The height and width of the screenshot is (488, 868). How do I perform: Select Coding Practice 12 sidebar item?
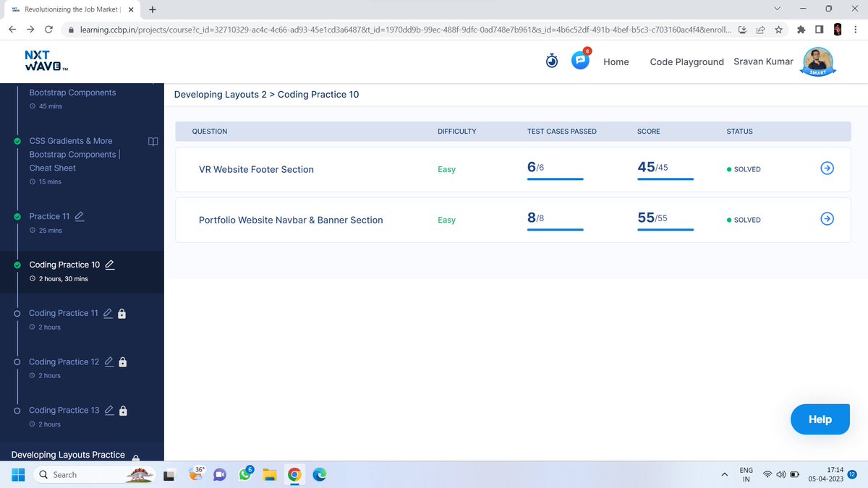64,361
